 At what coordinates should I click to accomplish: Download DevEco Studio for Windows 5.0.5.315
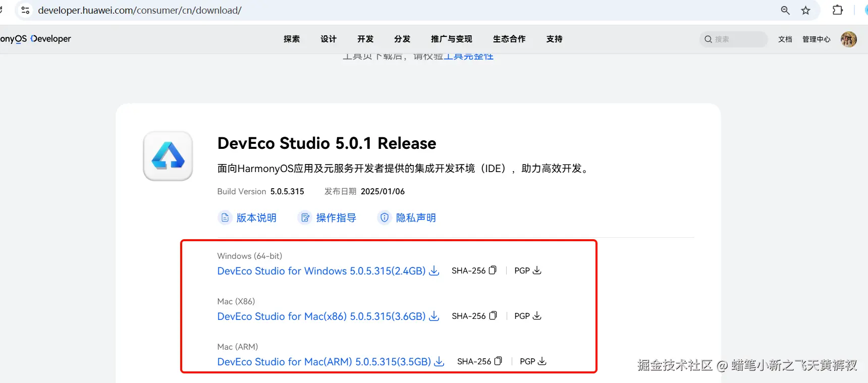tap(321, 271)
